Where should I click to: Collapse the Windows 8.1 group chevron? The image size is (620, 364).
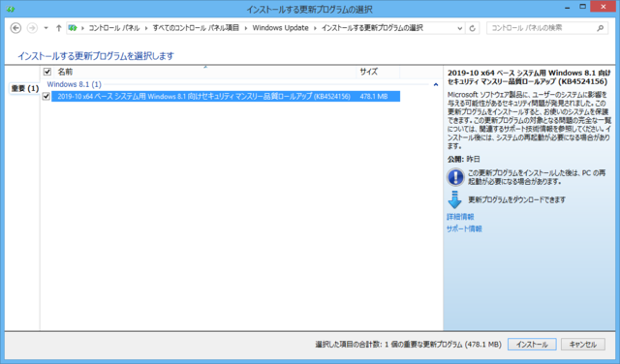click(x=436, y=84)
